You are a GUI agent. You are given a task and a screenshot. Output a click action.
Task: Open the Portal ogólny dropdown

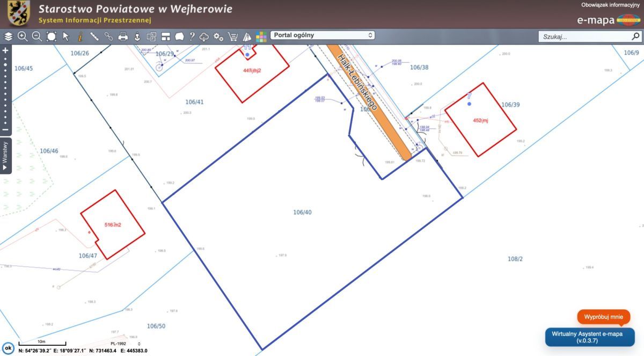pos(323,35)
